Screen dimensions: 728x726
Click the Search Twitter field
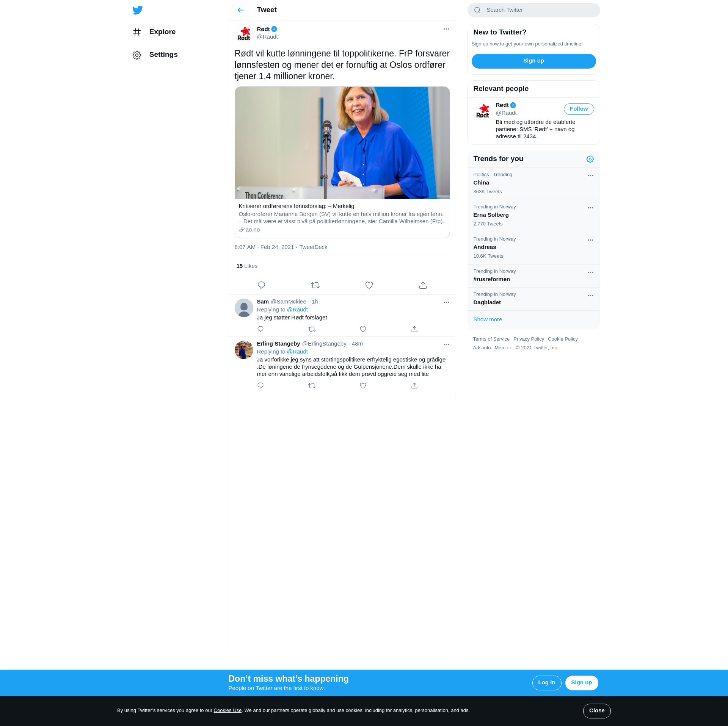[x=533, y=10]
